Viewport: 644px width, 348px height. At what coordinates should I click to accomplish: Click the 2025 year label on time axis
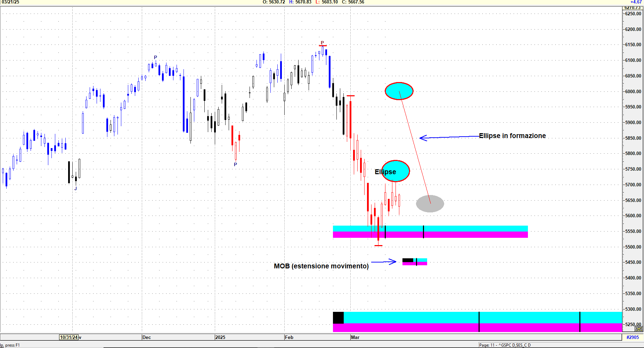coord(220,337)
